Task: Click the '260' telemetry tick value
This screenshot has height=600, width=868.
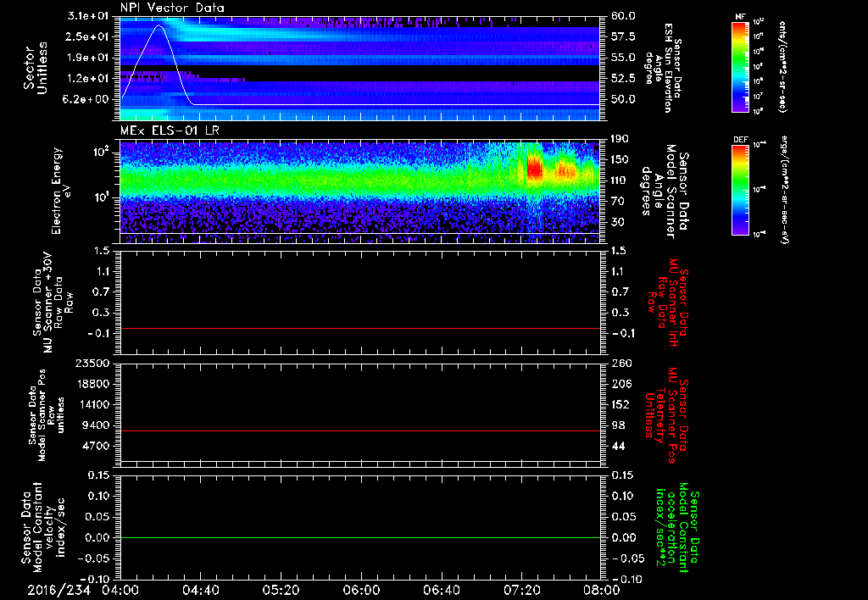Action: (620, 363)
